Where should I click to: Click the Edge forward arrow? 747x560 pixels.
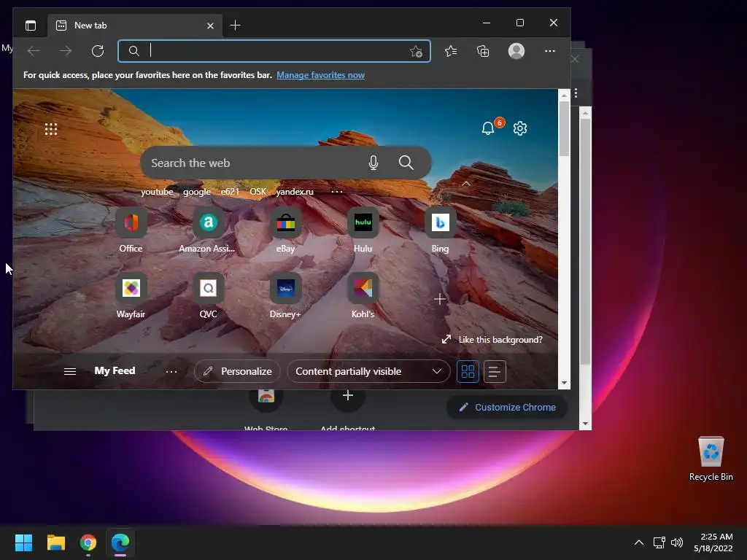tap(66, 51)
